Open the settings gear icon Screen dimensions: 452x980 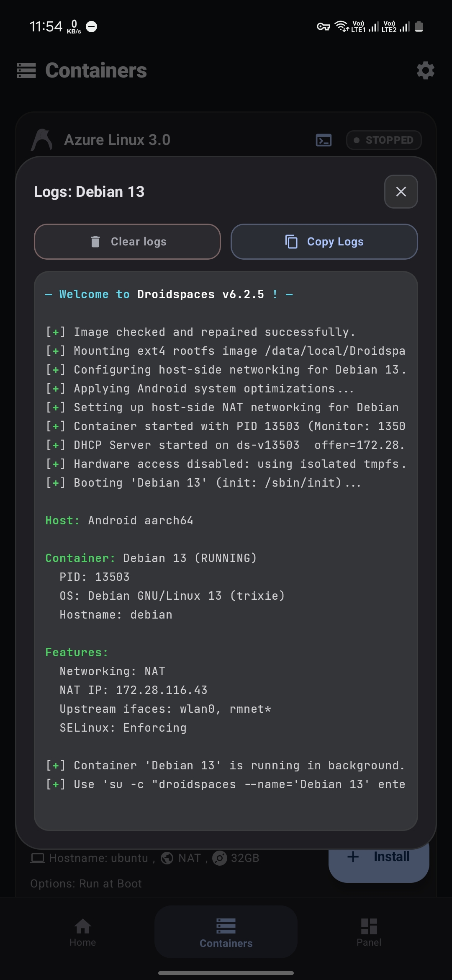pyautogui.click(x=425, y=70)
